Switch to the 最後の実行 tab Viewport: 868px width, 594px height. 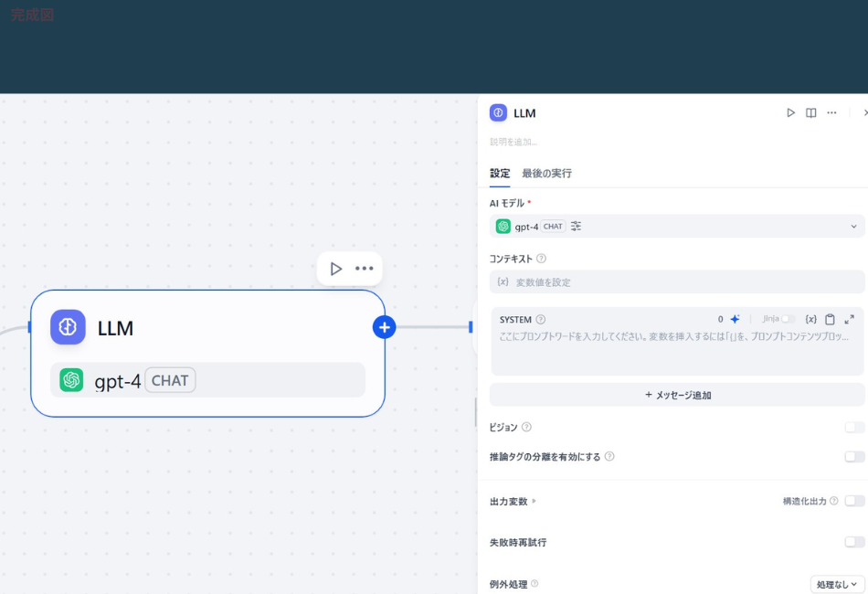(548, 173)
